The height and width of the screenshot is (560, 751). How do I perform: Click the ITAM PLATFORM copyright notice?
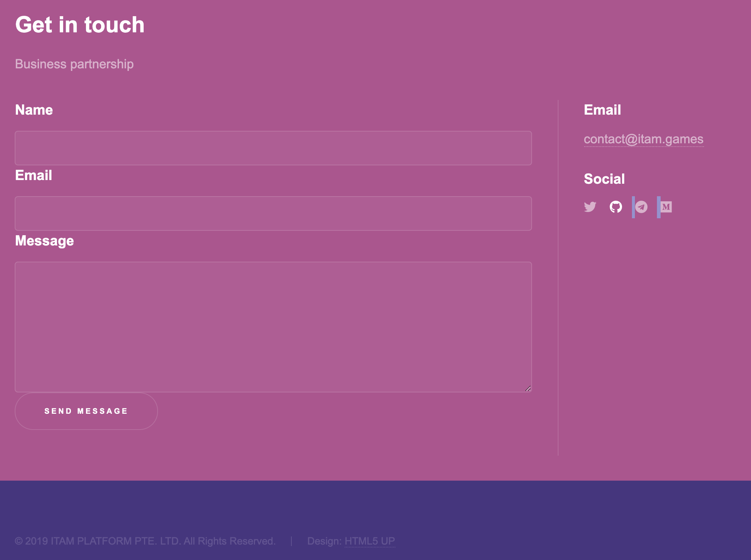click(x=145, y=541)
